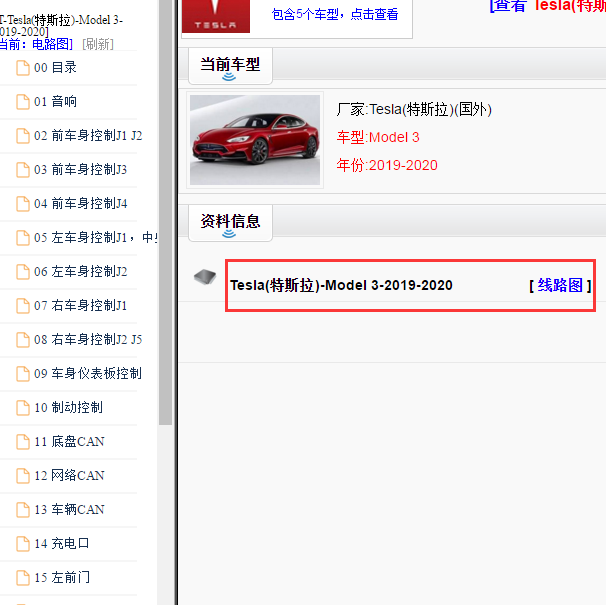The height and width of the screenshot is (605, 606).
Task: Click the page icon beside 06 左车身控制J2
Action: point(23,272)
